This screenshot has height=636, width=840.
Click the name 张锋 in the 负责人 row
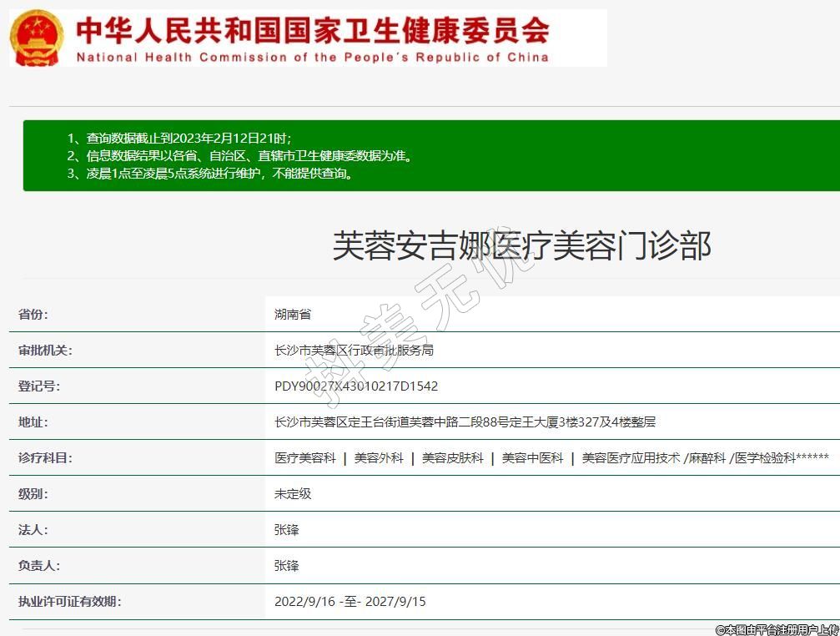[x=287, y=566]
